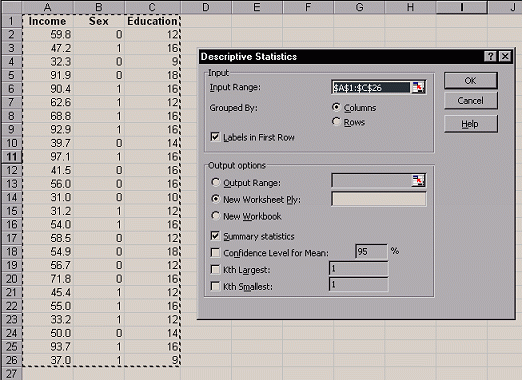The image size is (522, 380).
Task: Click the Output Range collapse-dialog icon
Action: point(418,180)
